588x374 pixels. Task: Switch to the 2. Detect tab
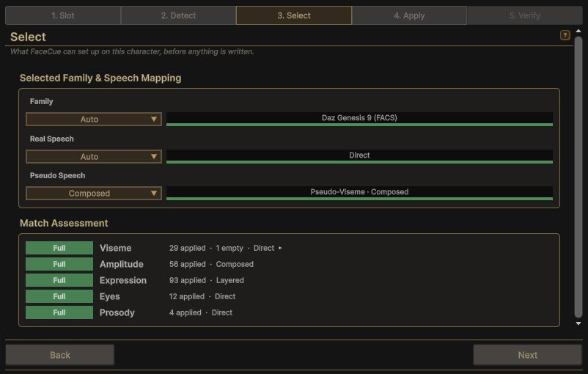[x=178, y=15]
